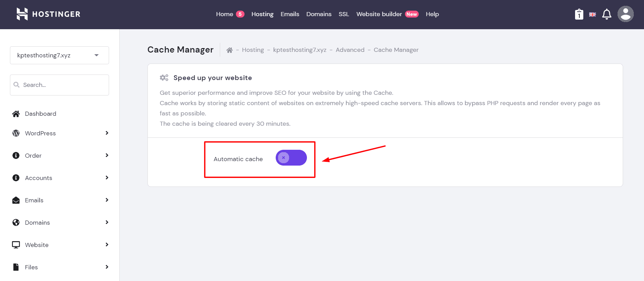Click the clipboard icon with badge
This screenshot has width=644, height=281.
579,14
